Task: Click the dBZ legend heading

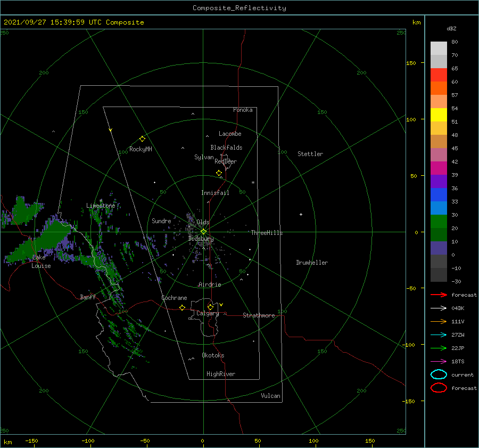Action: tap(451, 28)
